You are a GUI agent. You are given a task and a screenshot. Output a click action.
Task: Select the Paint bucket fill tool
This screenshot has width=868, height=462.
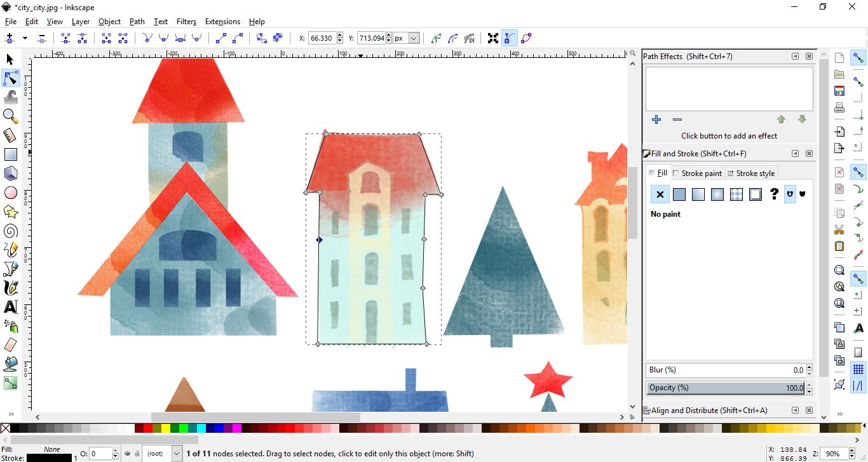(x=10, y=364)
